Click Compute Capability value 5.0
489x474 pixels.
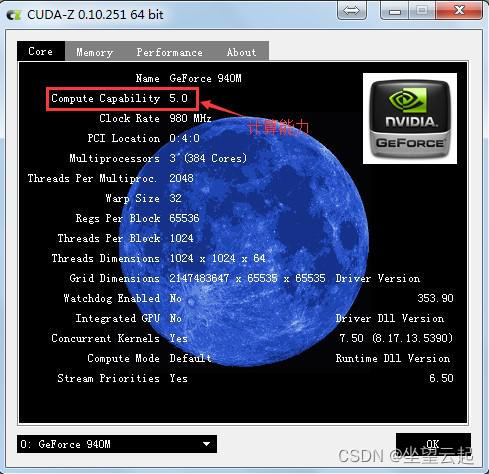tap(178, 98)
